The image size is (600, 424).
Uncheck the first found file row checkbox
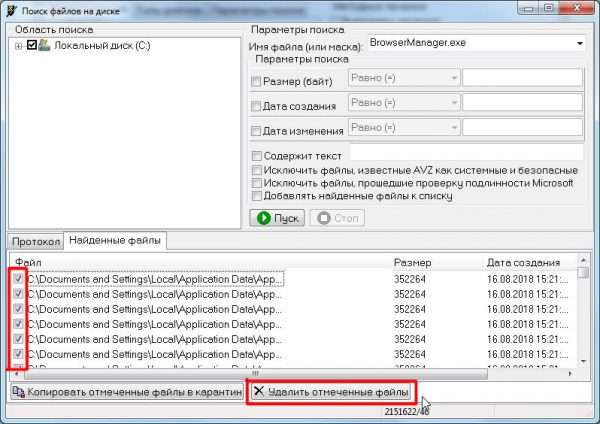pos(18,279)
